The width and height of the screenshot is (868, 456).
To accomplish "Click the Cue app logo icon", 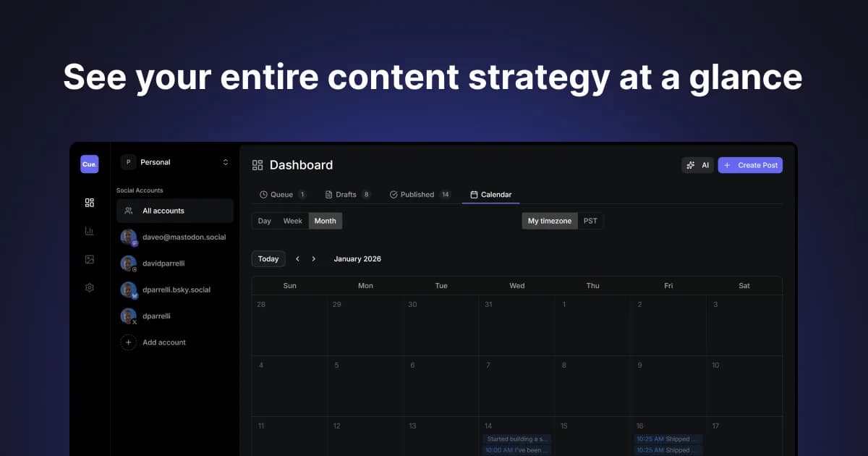I will point(89,164).
